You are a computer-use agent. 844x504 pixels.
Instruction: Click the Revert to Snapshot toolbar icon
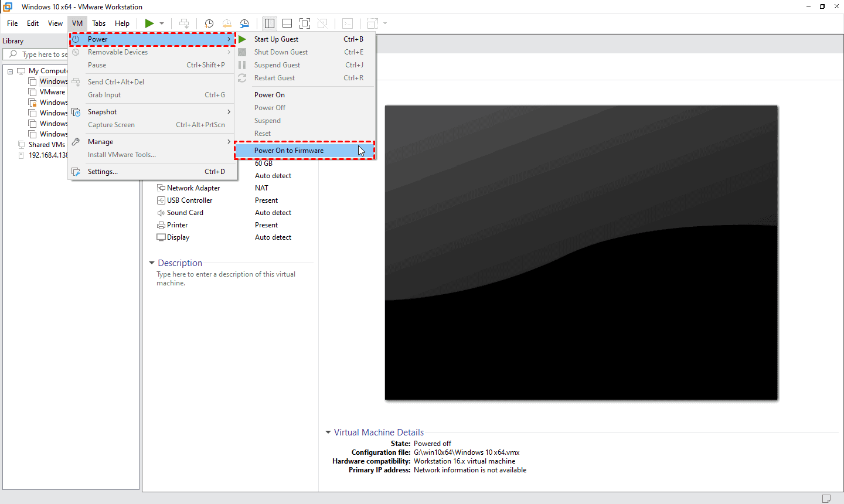click(x=227, y=23)
